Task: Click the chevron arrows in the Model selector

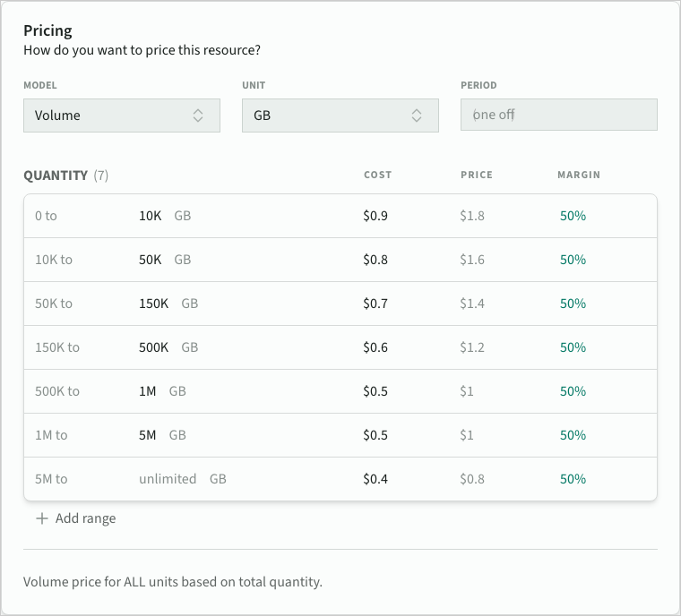Action: (198, 115)
